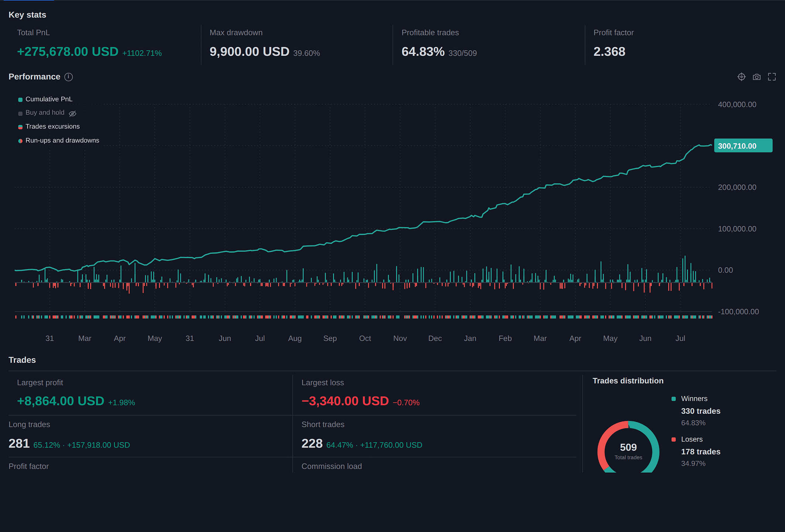Click the Profit factor 2.368 value

(x=609, y=52)
